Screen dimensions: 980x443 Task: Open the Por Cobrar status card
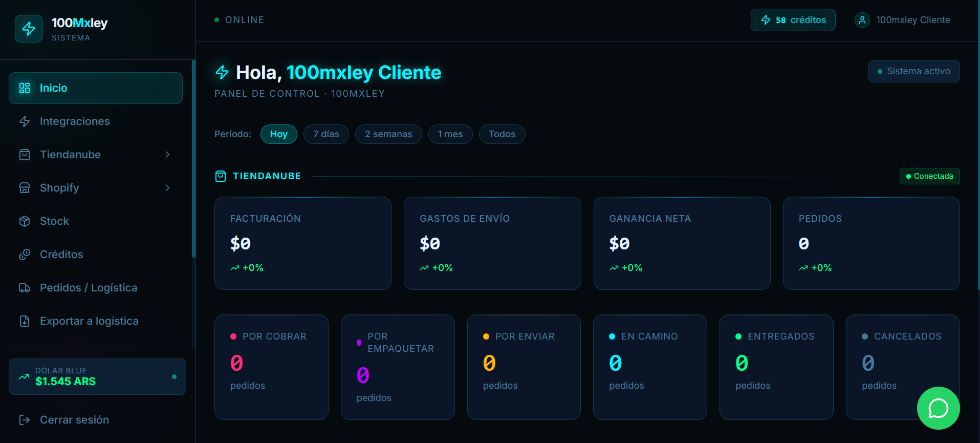click(x=271, y=367)
